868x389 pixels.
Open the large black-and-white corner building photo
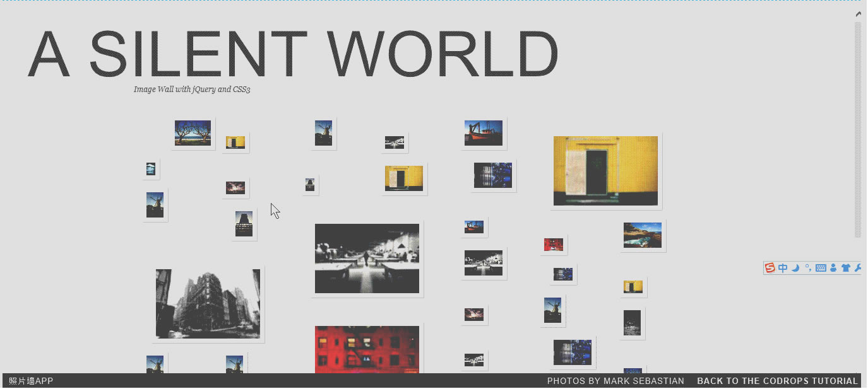tap(208, 304)
